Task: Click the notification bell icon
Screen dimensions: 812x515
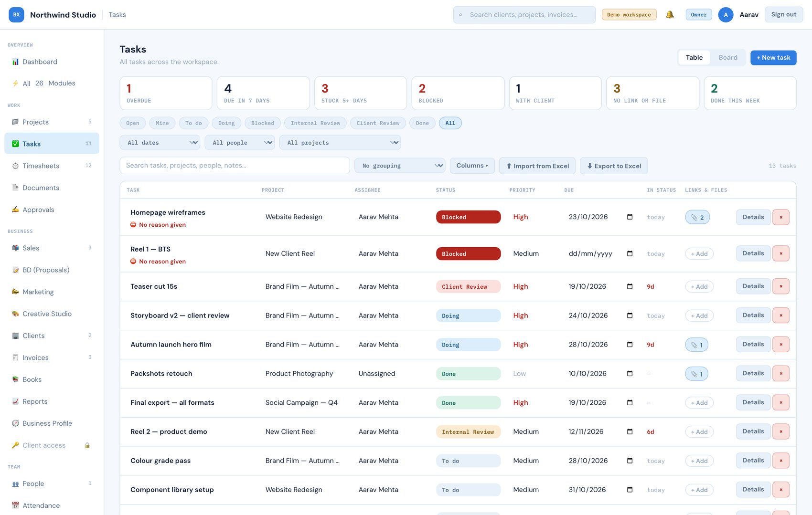Action: [670, 15]
